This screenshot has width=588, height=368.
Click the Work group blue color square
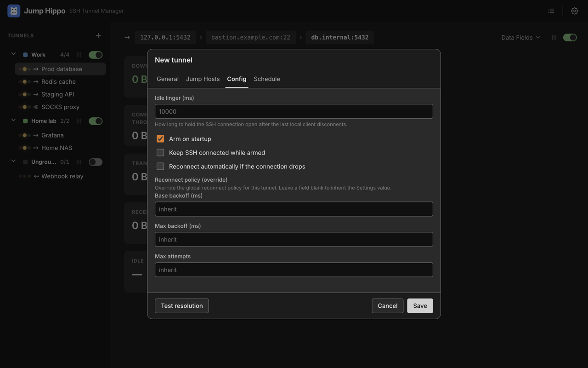pyautogui.click(x=25, y=55)
